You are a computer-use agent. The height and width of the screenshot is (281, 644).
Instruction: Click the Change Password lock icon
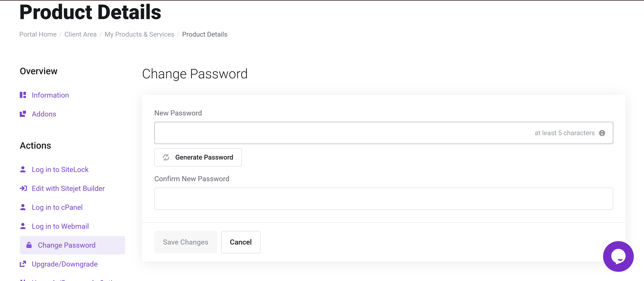click(x=29, y=245)
